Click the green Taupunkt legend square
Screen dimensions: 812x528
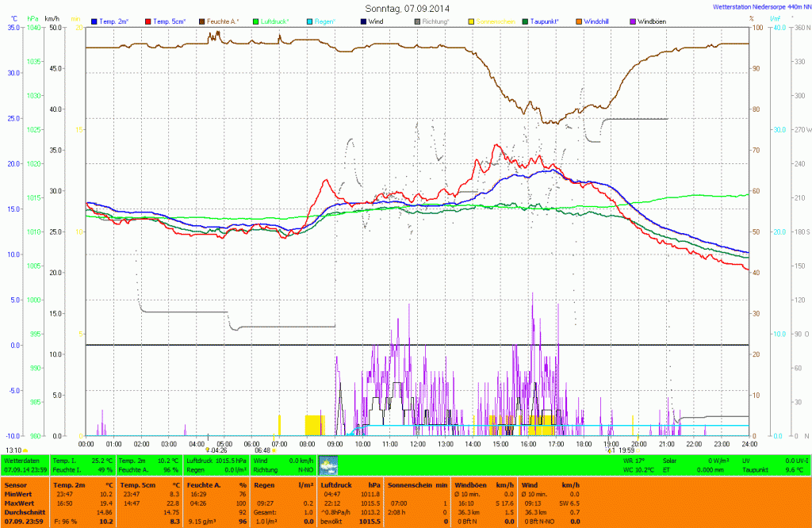click(x=527, y=21)
